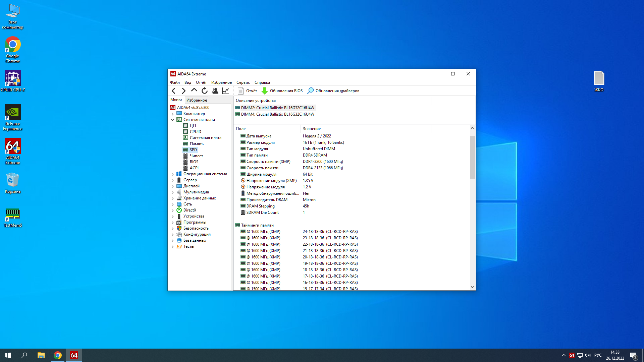Open the Сервис menu
Screen dimensions: 644x362
[243, 82]
